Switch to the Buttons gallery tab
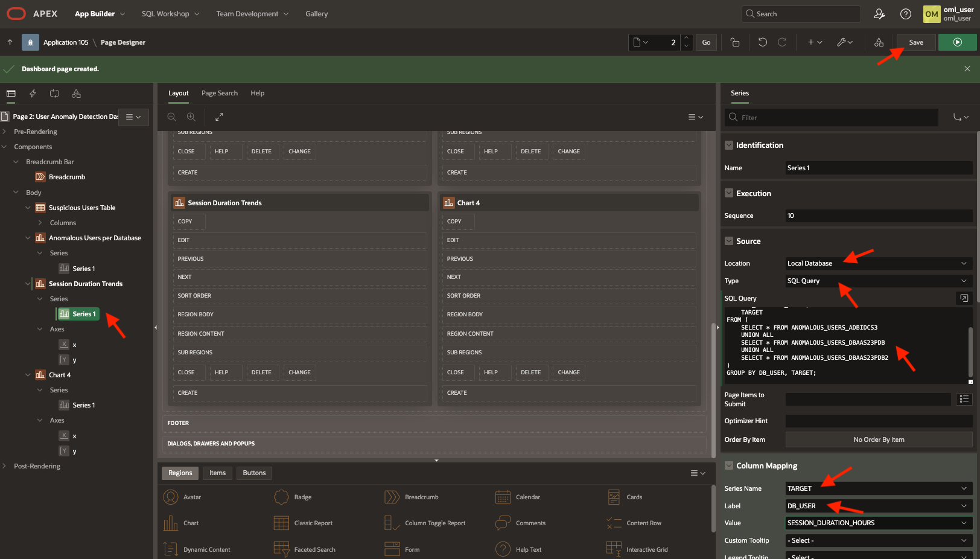This screenshot has width=980, height=559. tap(254, 473)
